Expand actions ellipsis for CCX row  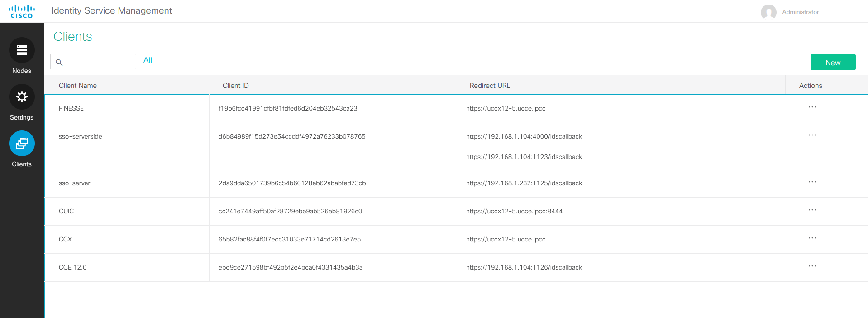click(x=812, y=238)
